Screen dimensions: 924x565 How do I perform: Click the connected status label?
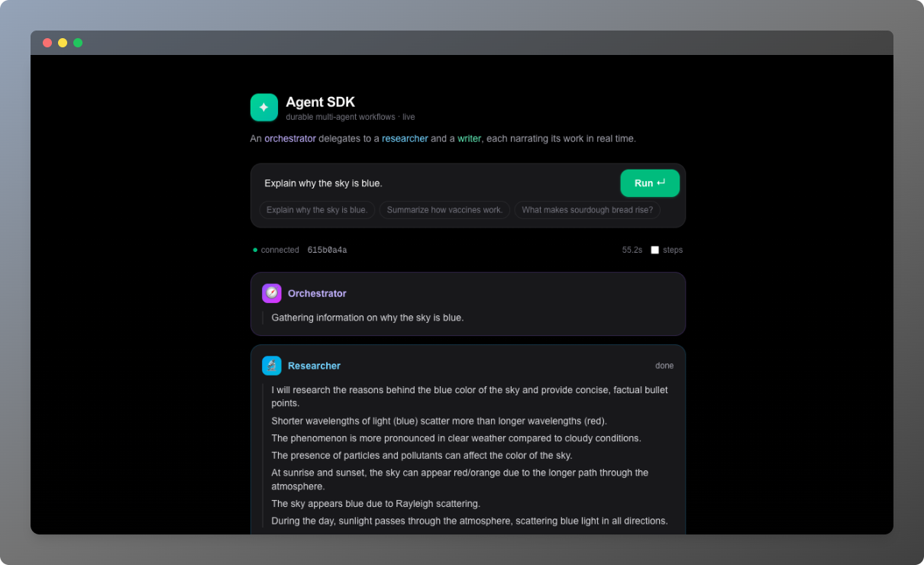[x=280, y=250]
